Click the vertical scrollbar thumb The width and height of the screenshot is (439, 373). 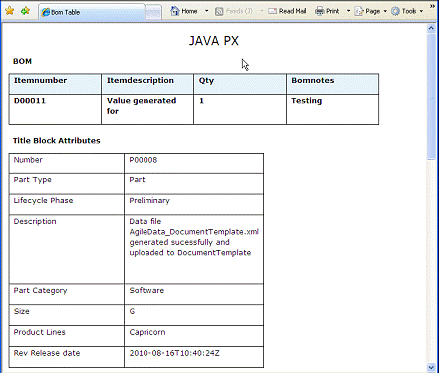pyautogui.click(x=431, y=96)
